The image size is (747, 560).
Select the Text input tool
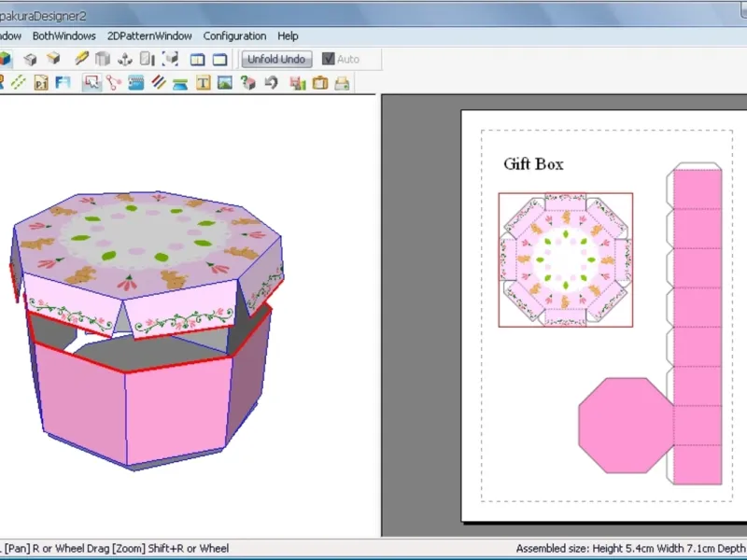204,83
